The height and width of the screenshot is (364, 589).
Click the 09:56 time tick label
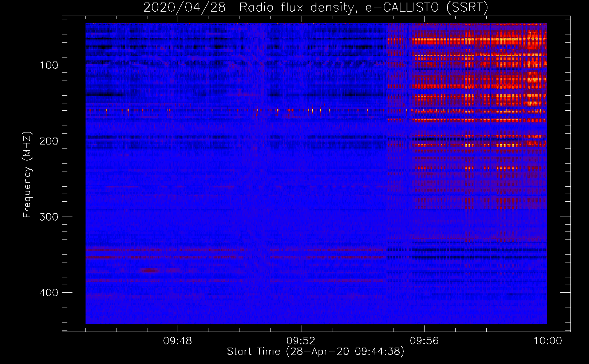(424, 341)
